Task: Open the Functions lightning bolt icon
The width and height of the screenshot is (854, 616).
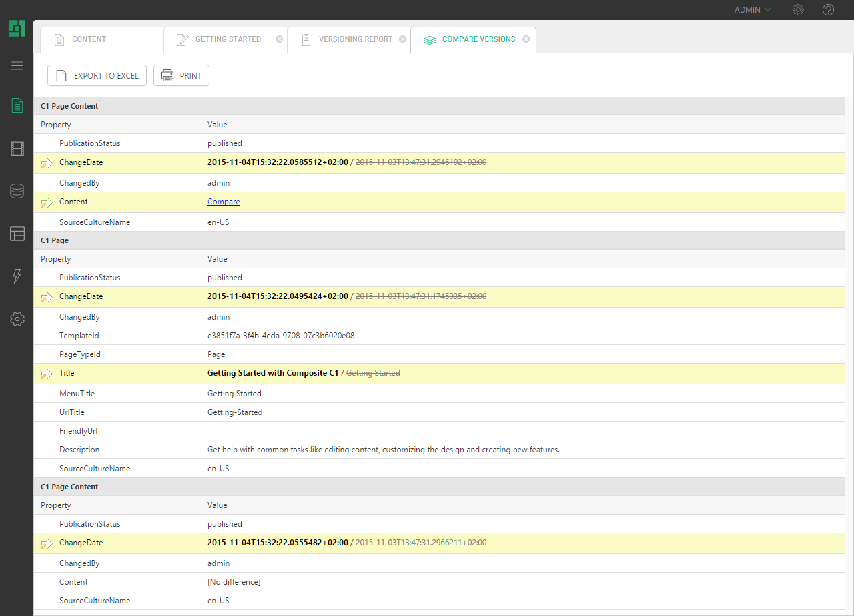Action: (17, 276)
